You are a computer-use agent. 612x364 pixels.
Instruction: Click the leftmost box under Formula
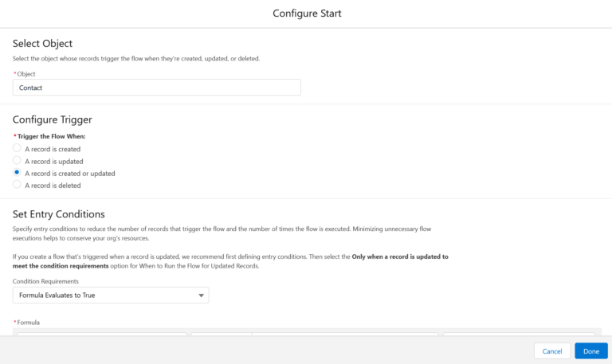(102, 334)
